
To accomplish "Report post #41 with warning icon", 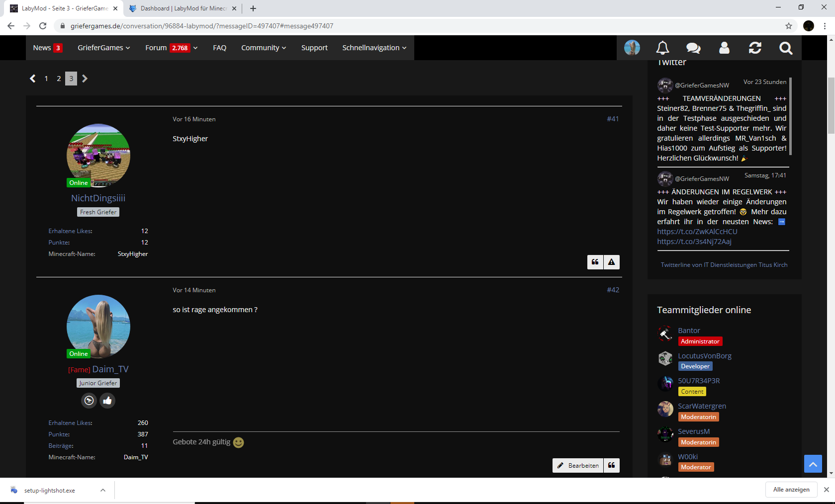I will (612, 262).
